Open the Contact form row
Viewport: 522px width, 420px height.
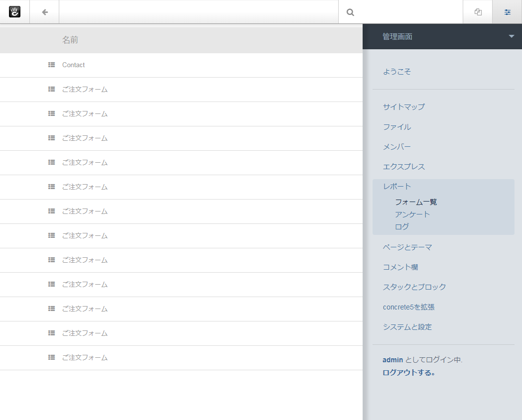tap(181, 65)
